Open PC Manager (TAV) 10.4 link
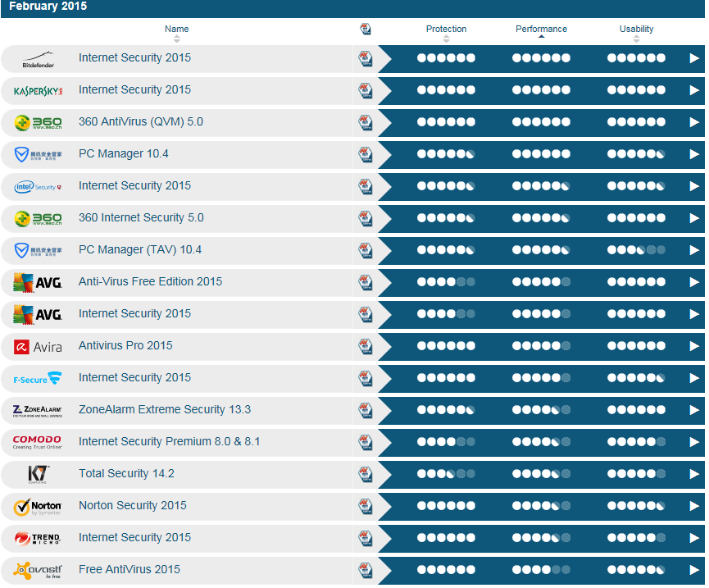 click(140, 249)
